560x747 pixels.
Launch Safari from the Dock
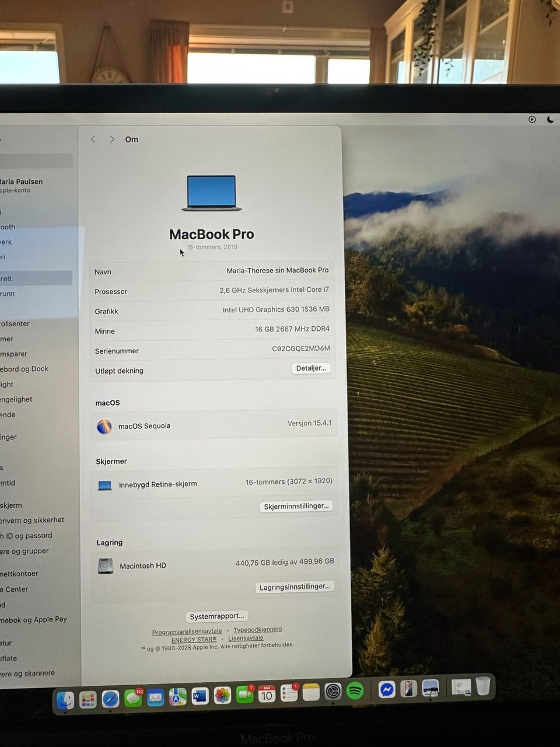pos(110,699)
